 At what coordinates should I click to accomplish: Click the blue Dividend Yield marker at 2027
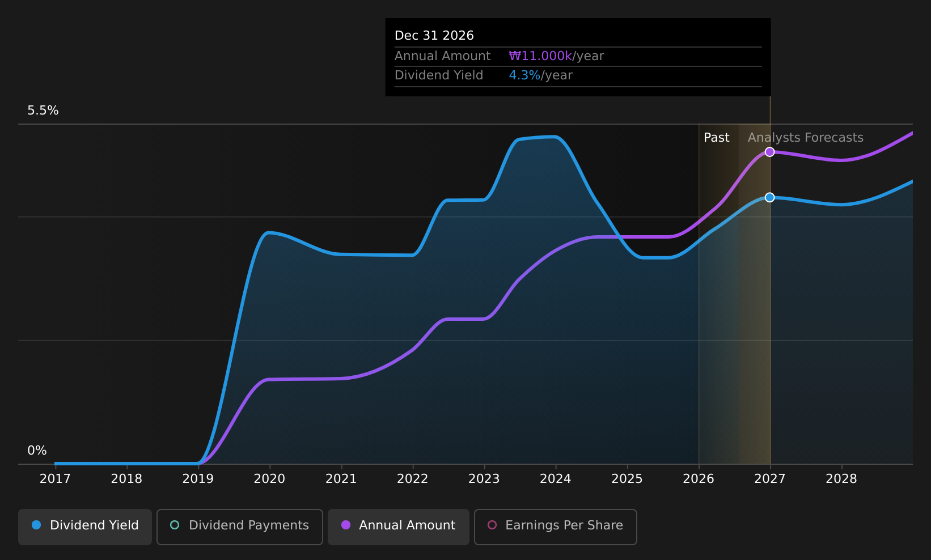pos(769,197)
